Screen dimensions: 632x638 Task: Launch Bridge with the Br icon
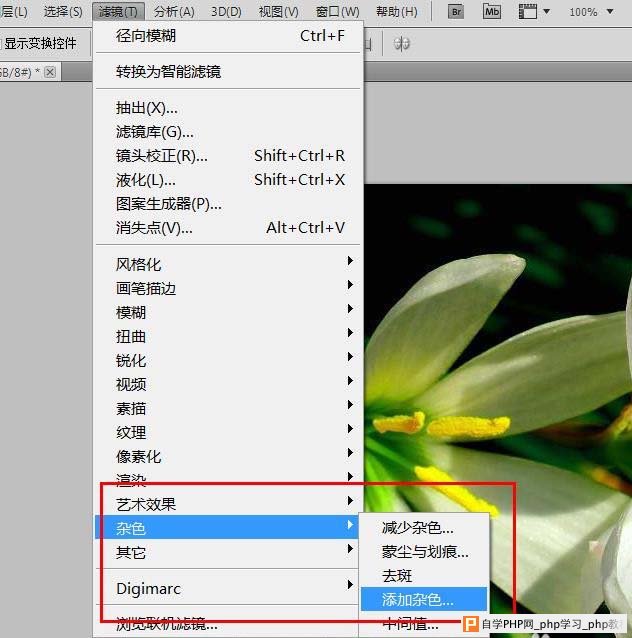tap(455, 12)
